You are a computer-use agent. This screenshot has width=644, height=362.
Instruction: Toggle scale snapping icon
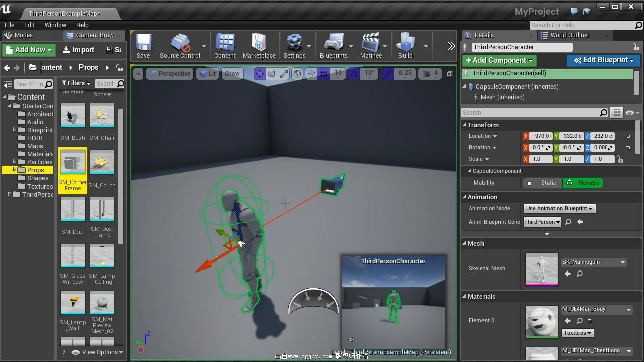pos(388,74)
